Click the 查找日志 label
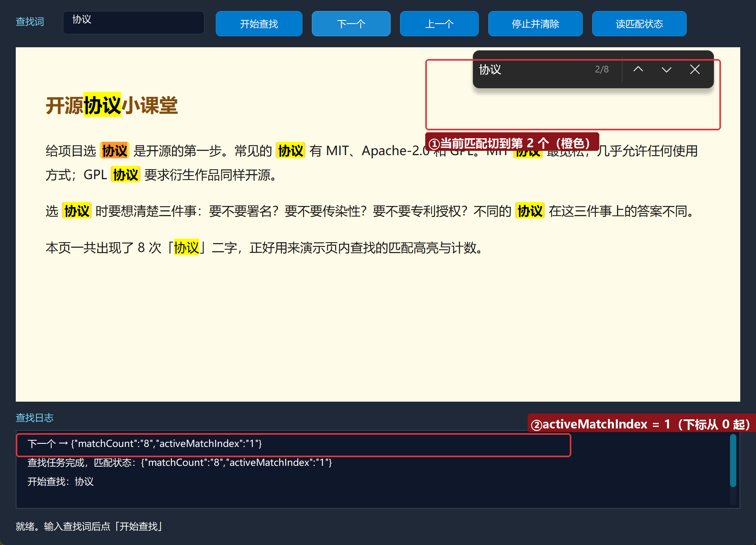Screen dimensions: 756x545 35,418
